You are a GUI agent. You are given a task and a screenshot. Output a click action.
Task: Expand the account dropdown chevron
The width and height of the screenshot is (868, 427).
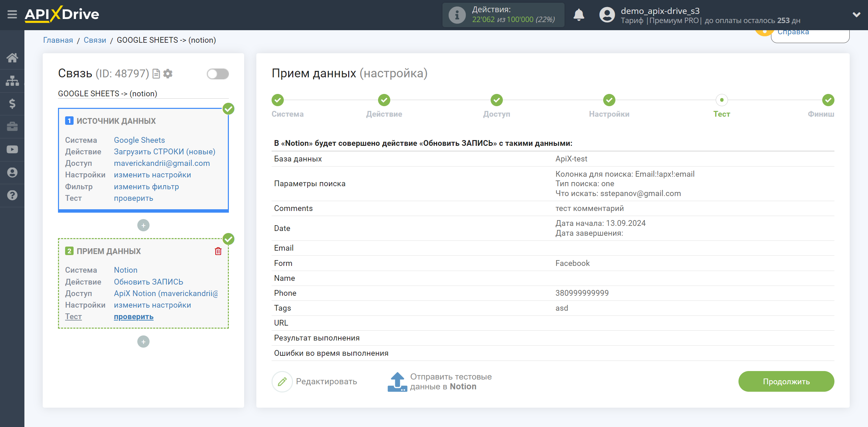[x=856, y=15]
